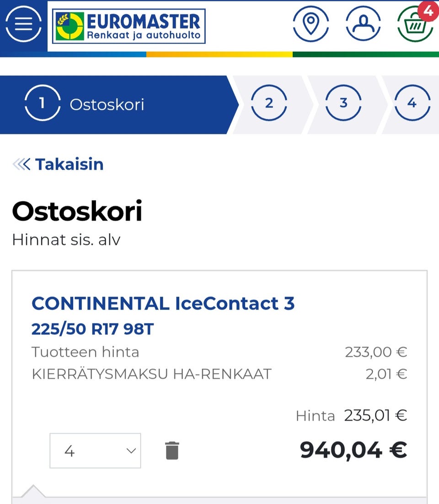Click the red basket count badge
Screen dimensions: 439x504
click(428, 11)
